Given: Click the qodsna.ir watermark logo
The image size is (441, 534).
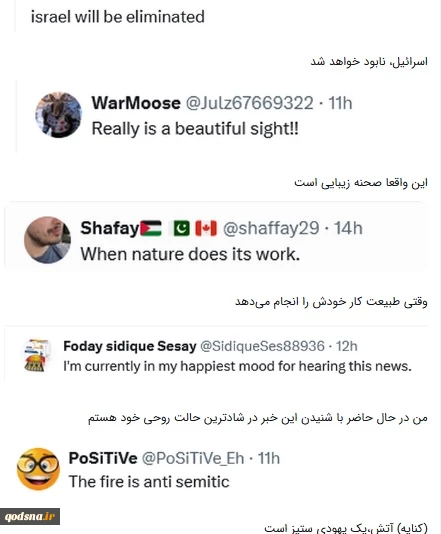Looking at the screenshot, I should 30,517.
